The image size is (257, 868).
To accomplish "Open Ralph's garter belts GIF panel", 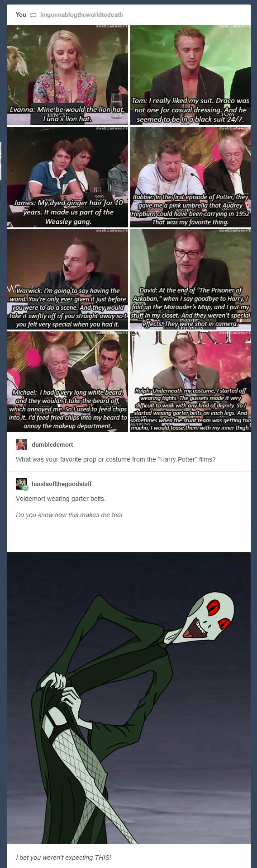I will click(x=190, y=382).
